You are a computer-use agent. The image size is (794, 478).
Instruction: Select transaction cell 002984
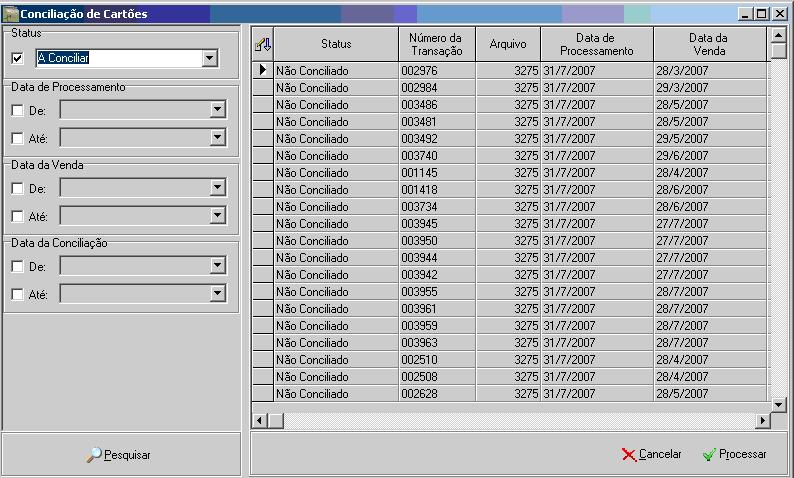437,88
